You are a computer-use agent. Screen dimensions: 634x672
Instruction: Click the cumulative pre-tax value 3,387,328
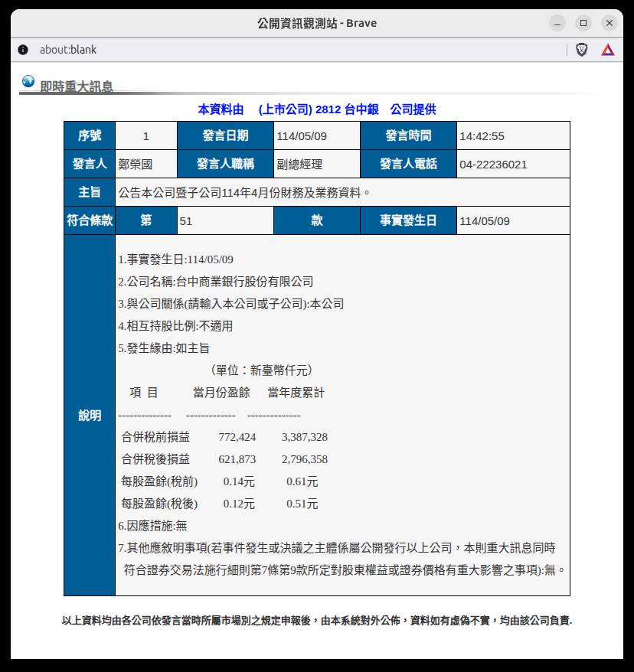304,437
